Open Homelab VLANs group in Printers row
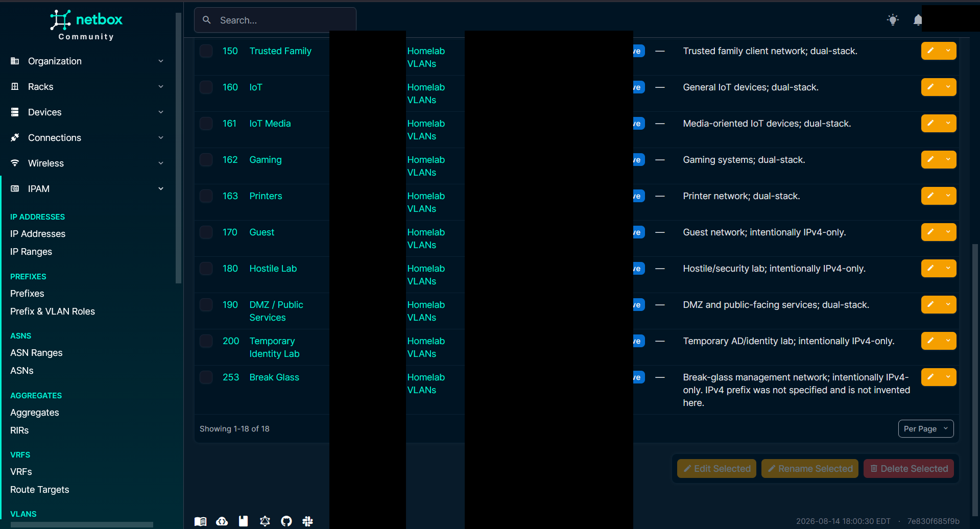The image size is (980, 529). pyautogui.click(x=426, y=202)
